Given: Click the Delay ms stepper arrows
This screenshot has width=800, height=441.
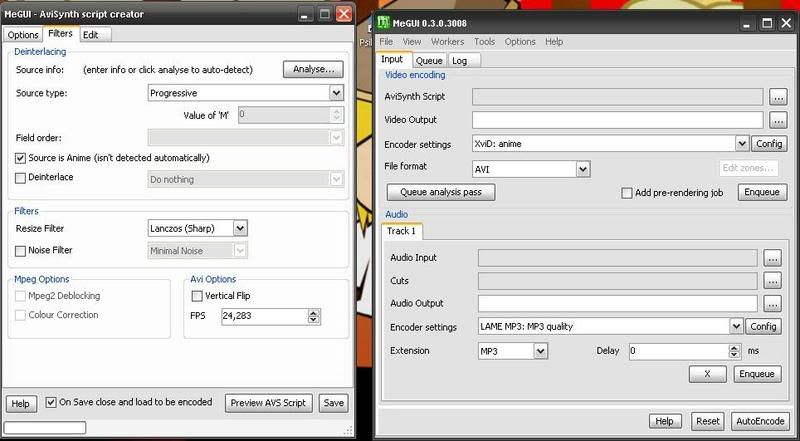Looking at the screenshot, I should (734, 351).
